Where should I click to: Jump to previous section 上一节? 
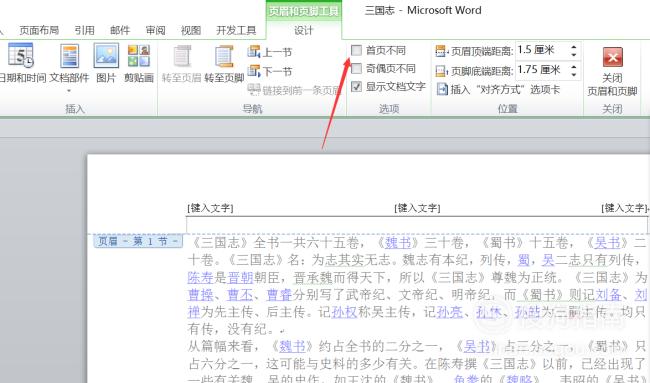[x=270, y=52]
